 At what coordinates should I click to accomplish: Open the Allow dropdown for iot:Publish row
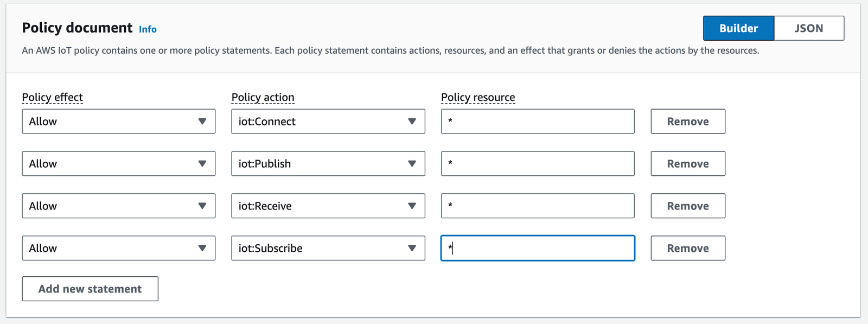click(119, 164)
